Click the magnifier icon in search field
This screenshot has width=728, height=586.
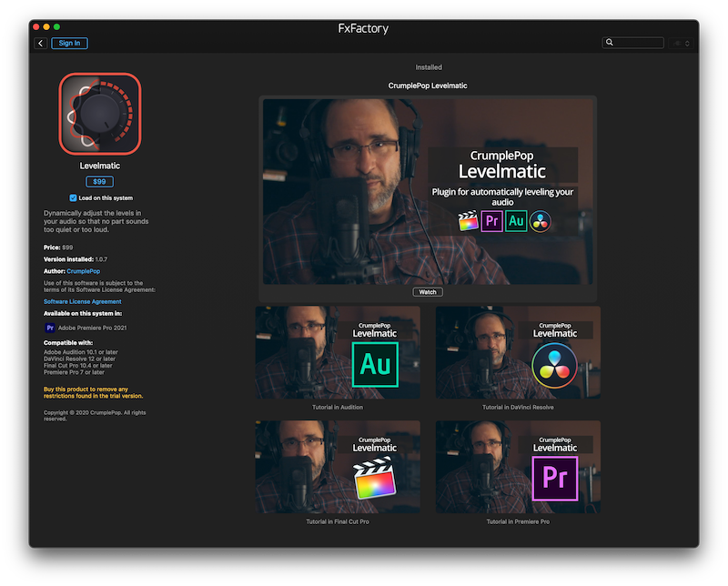pyautogui.click(x=610, y=42)
